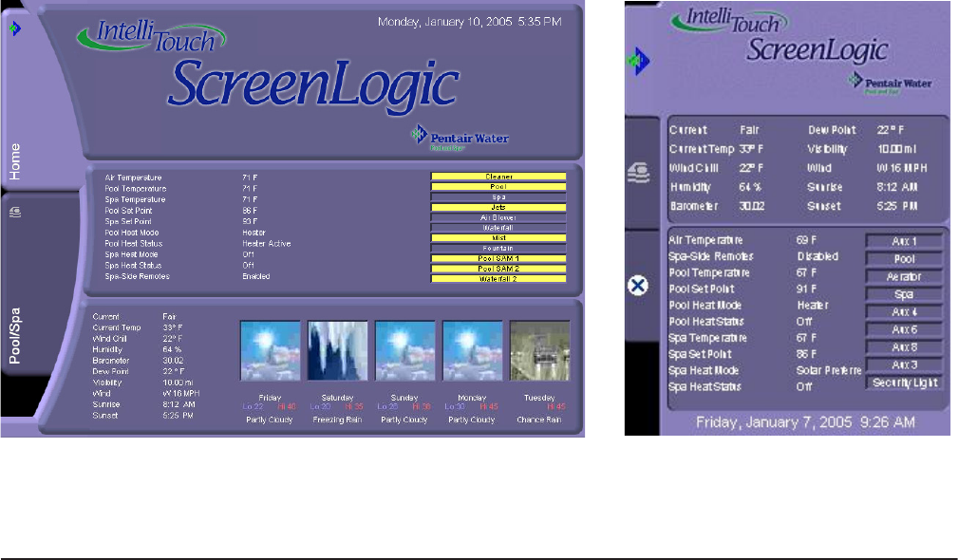Viewport: 958px width, 560px height.
Task: Click the pool waves icon above Pool/Spa label
Action: (x=15, y=212)
